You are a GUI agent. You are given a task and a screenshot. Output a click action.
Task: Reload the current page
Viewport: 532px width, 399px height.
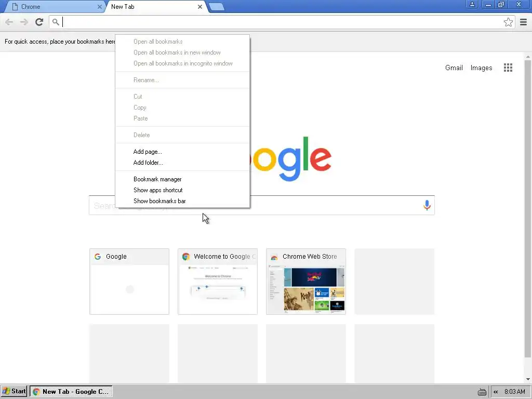point(39,22)
